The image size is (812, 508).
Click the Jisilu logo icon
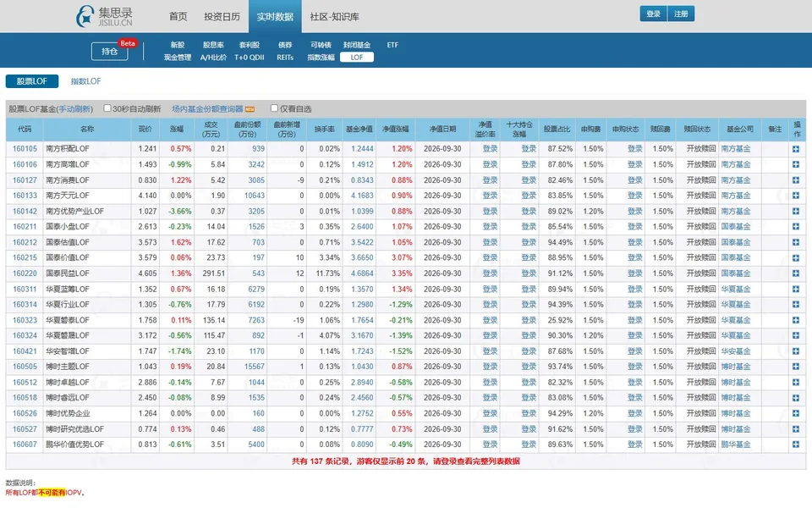pos(85,16)
